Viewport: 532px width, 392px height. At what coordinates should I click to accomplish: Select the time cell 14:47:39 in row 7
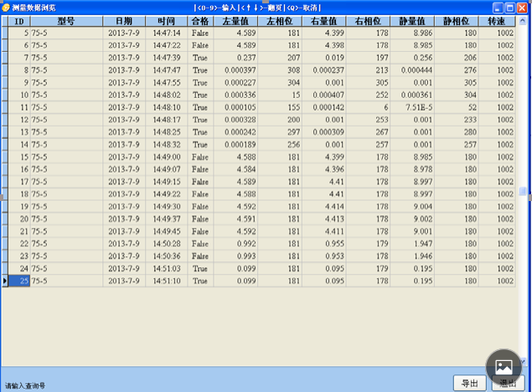[x=167, y=57]
